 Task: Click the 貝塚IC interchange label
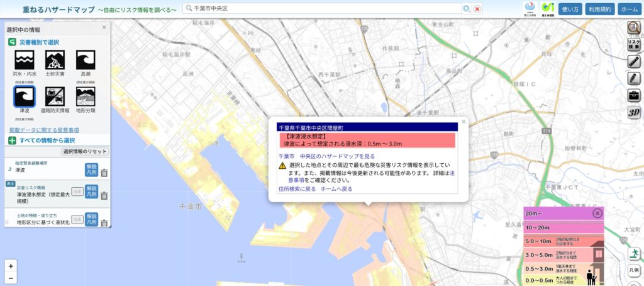(x=525, y=84)
